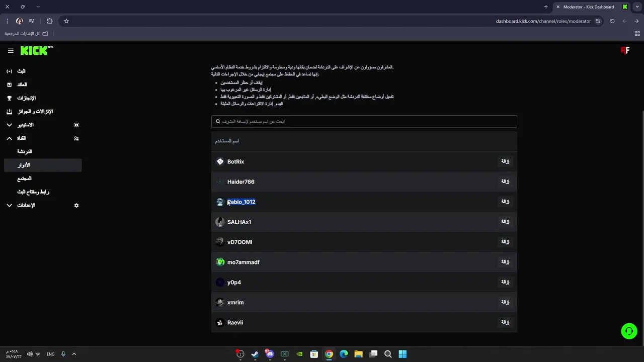Click the moderator username search field
The height and width of the screenshot is (362, 644).
tap(364, 121)
